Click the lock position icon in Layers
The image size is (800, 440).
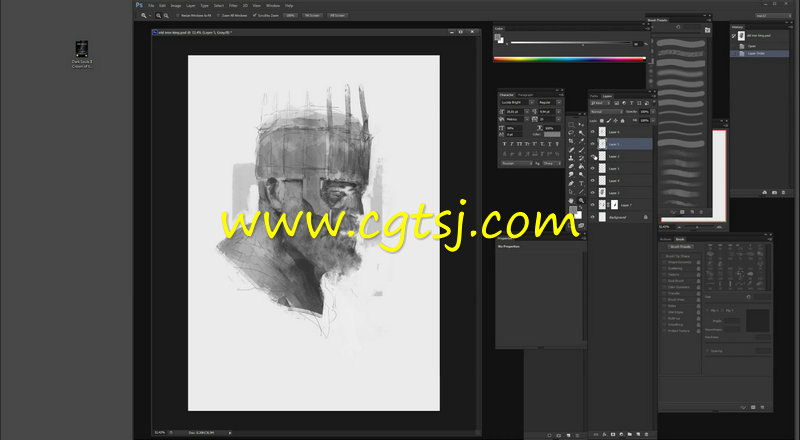(615, 120)
